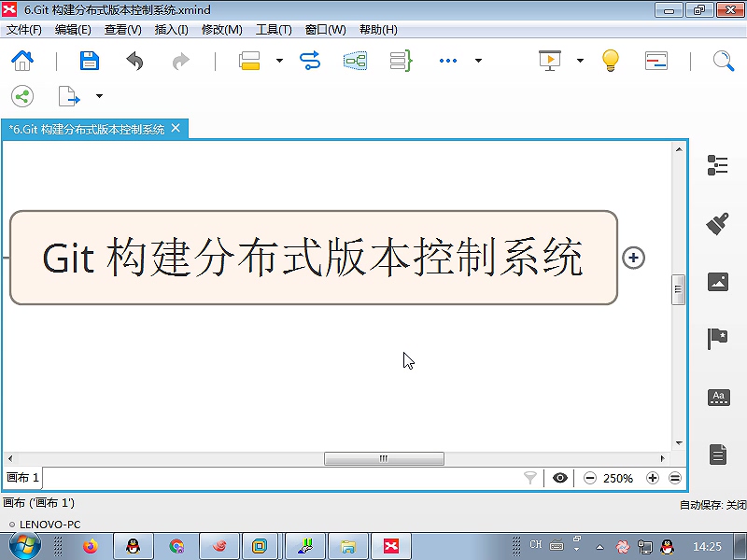Open the 查看(V) menu
747x560 pixels.
[123, 30]
